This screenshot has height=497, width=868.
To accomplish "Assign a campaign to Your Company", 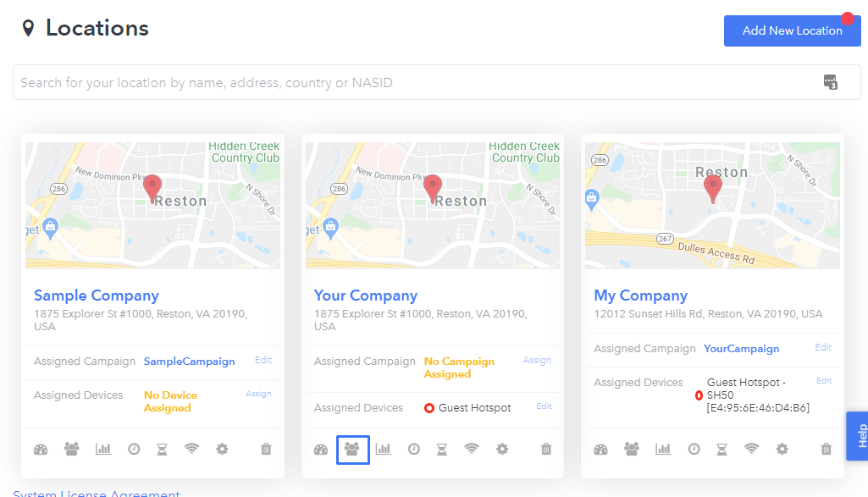I will click(x=537, y=360).
